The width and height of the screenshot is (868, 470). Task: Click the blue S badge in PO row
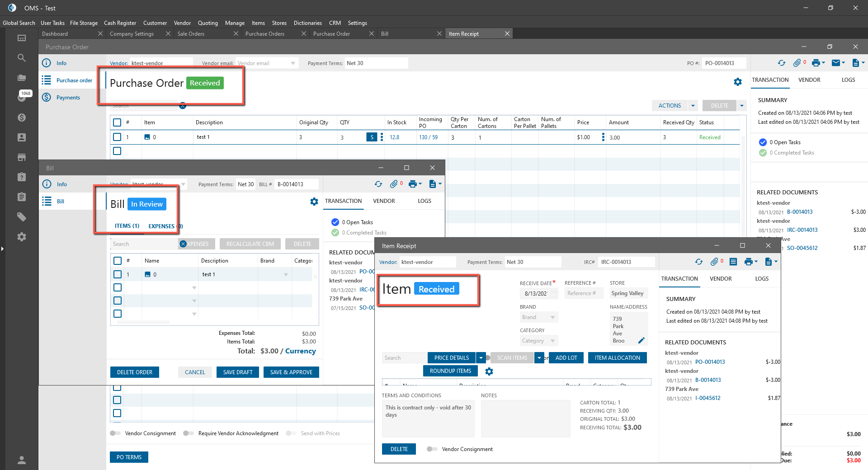372,137
